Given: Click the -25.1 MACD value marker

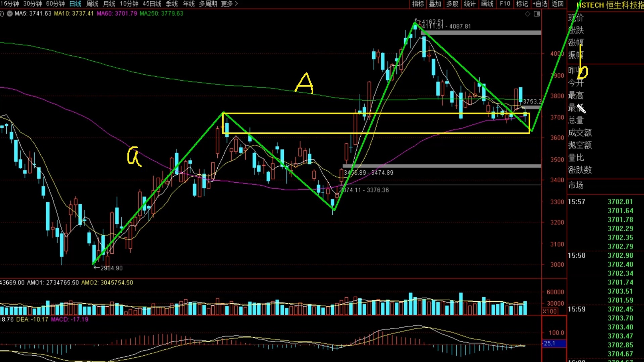Looking at the screenshot, I should tap(554, 344).
